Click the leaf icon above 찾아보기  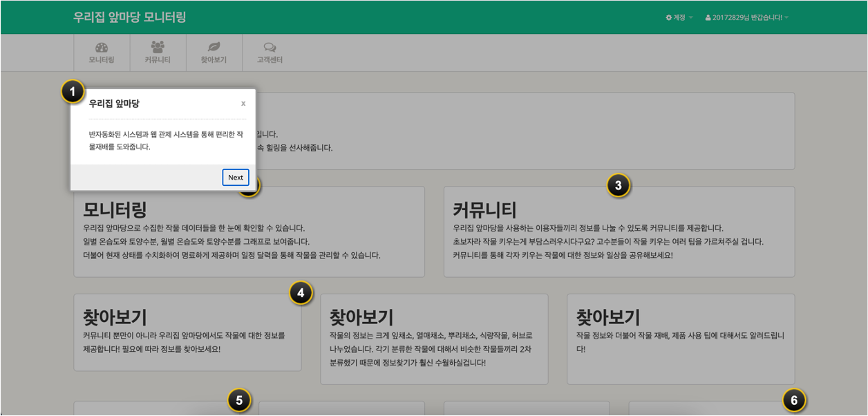214,47
